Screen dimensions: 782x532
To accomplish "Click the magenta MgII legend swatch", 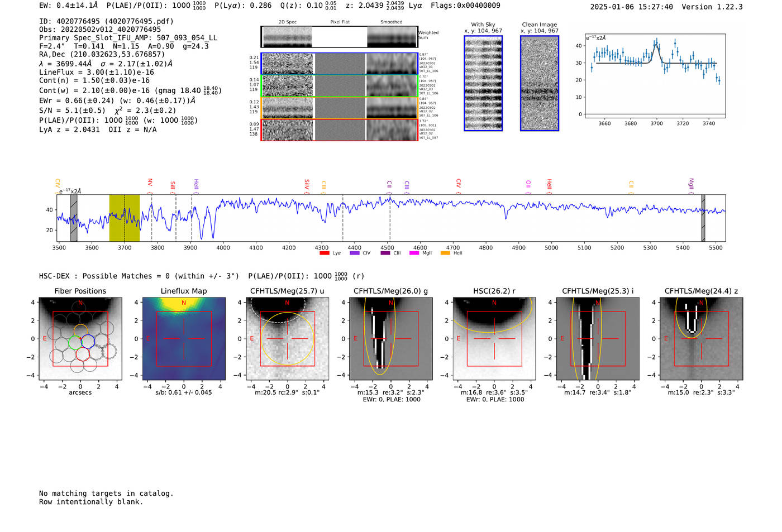I will 414,253.
